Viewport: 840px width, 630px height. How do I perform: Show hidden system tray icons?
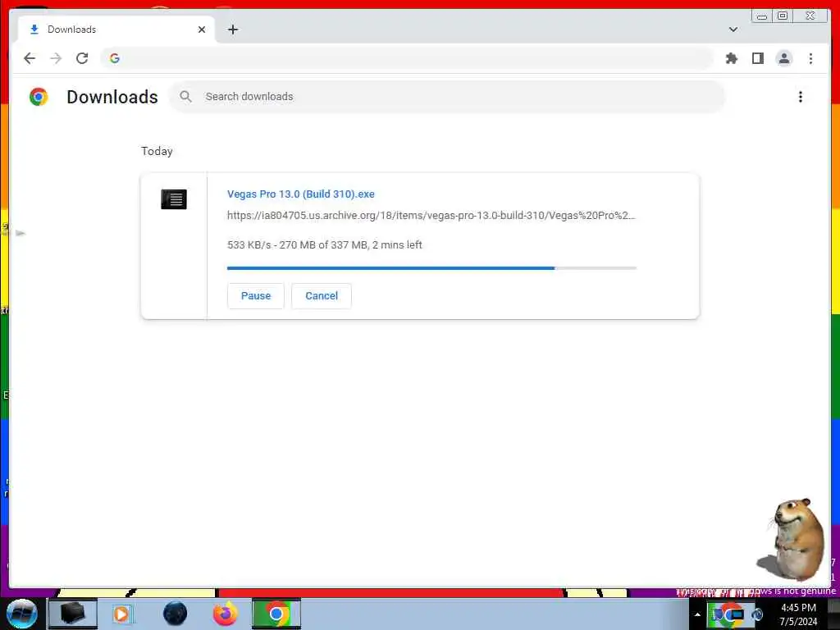coord(697,614)
